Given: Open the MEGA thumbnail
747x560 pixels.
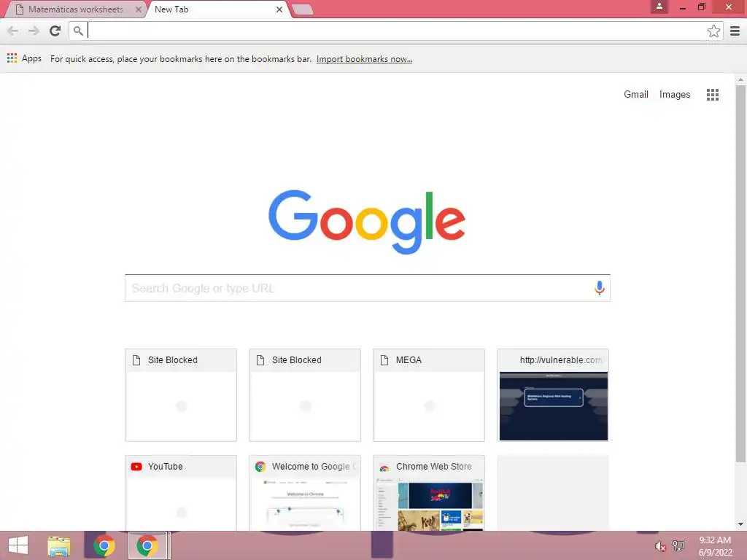Looking at the screenshot, I should 429,395.
